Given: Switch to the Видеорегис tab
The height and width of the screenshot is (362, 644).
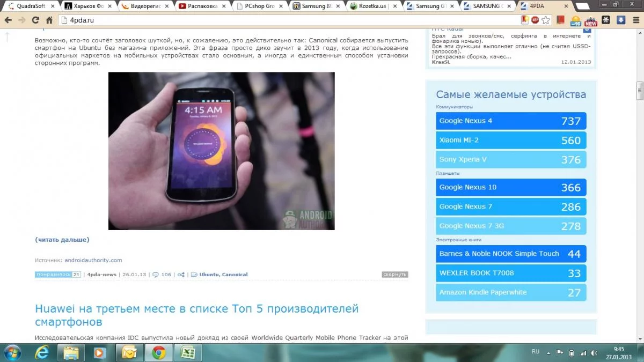Looking at the screenshot, I should click(x=145, y=6).
